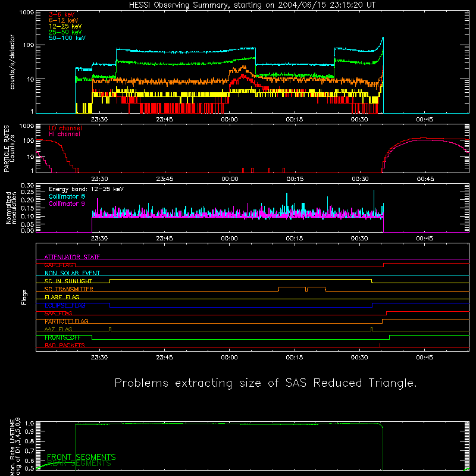
Task: Click the '00:45' tick under the flags panel
Action: 424,358
